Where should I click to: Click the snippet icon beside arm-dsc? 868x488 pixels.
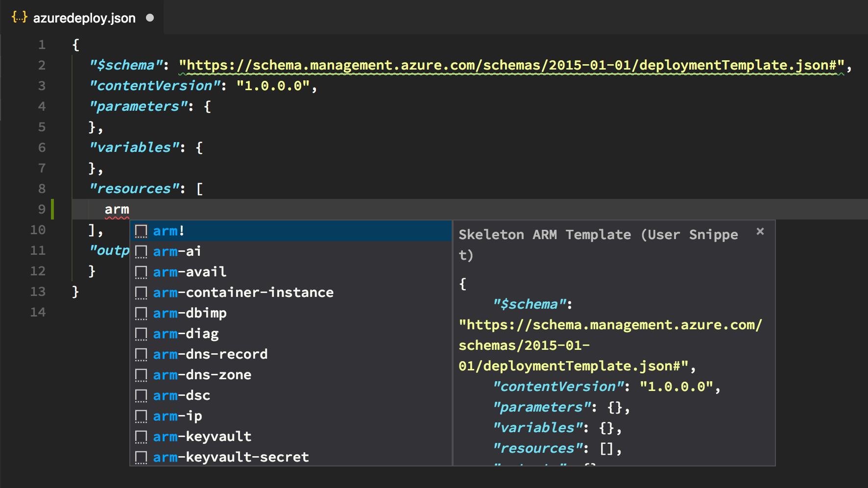[141, 396]
